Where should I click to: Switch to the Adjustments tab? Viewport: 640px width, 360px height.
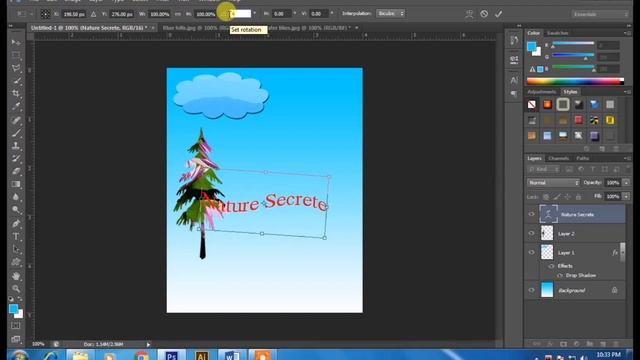tap(542, 92)
